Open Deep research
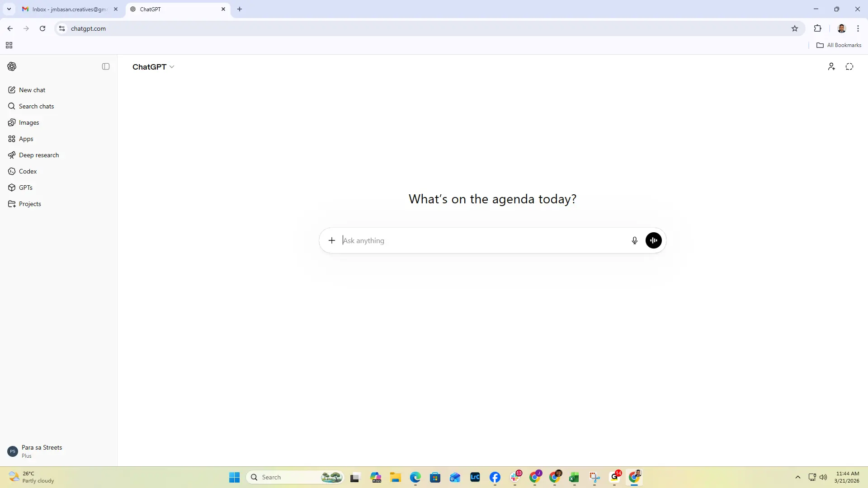The width and height of the screenshot is (868, 488). (59, 155)
